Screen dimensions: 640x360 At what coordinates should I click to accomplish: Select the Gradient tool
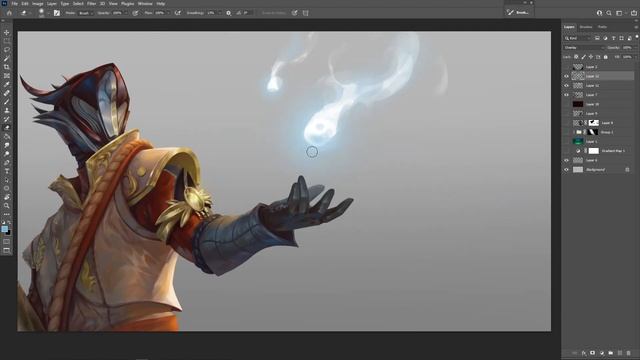click(7, 136)
